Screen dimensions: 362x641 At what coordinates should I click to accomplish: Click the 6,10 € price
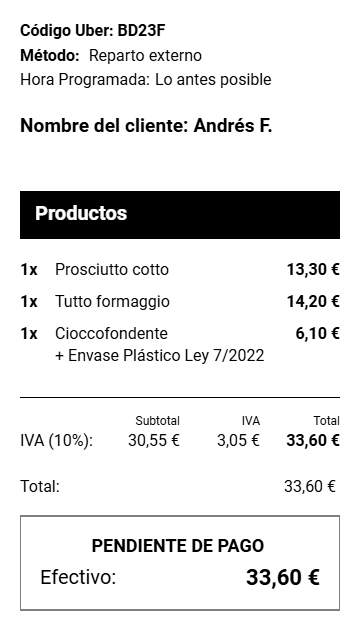[317, 334]
